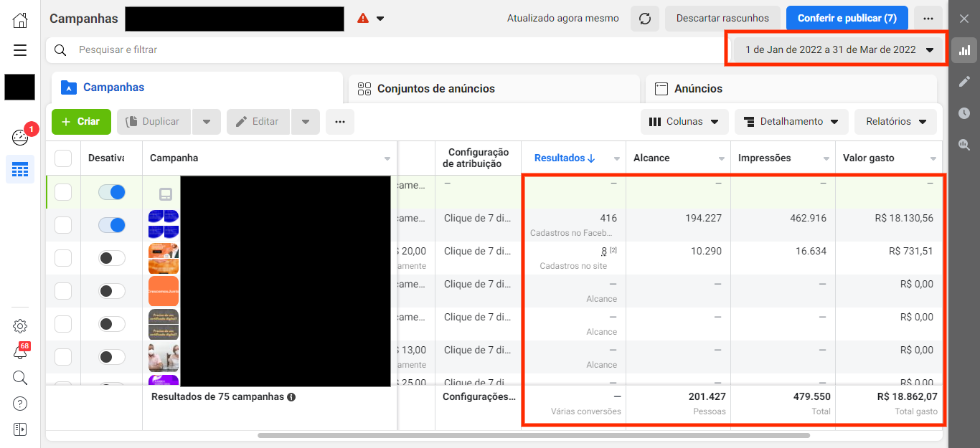The width and height of the screenshot is (980, 448).
Task: Switch to the Conjuntos de anúncios tab
Action: coord(494,89)
